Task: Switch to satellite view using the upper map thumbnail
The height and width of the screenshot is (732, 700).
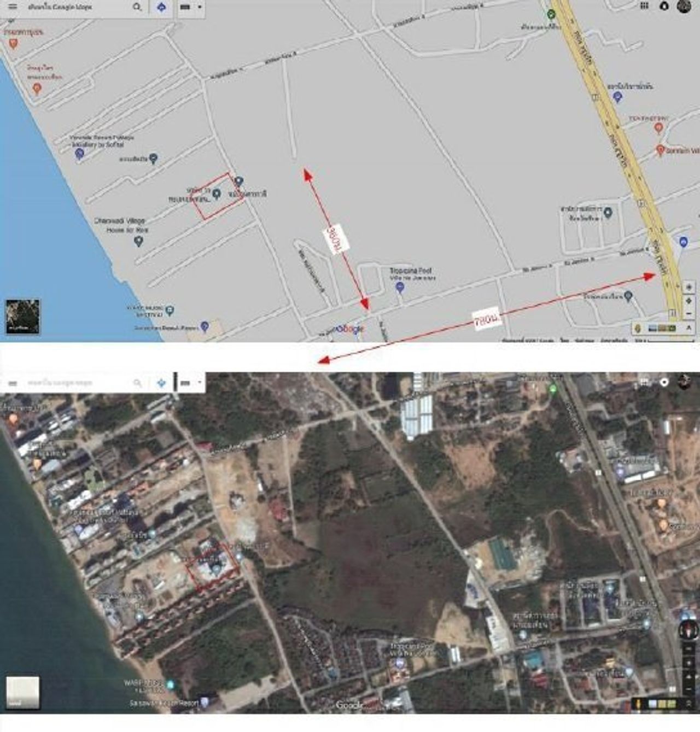Action: pos(22,316)
